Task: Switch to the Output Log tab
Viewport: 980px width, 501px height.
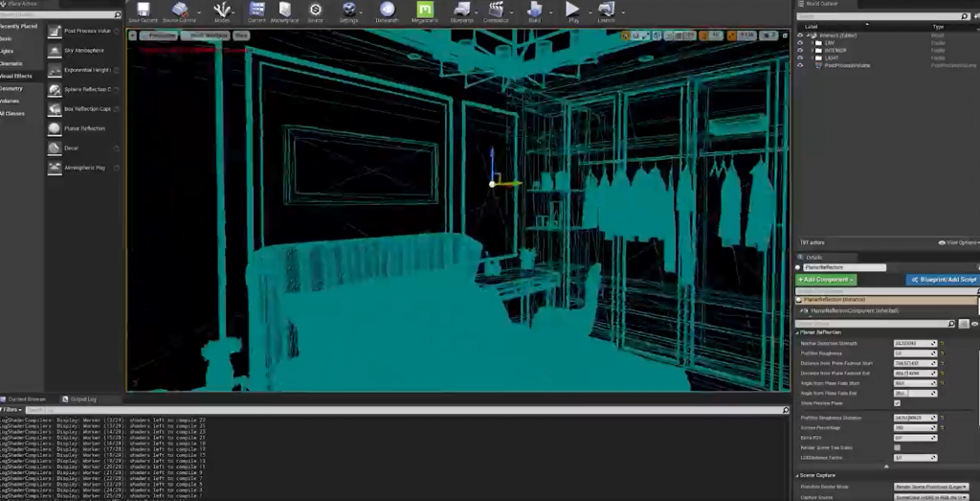Action: 79,399
